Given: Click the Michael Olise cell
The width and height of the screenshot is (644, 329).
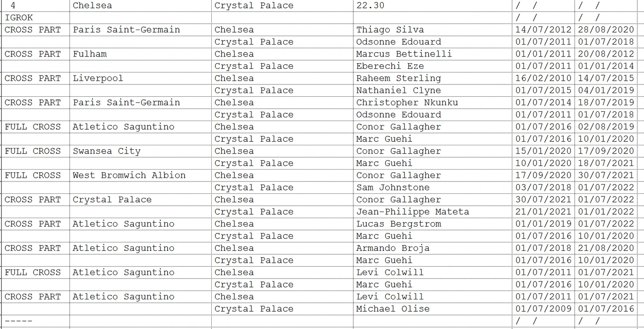Looking at the screenshot, I should click(432, 309).
